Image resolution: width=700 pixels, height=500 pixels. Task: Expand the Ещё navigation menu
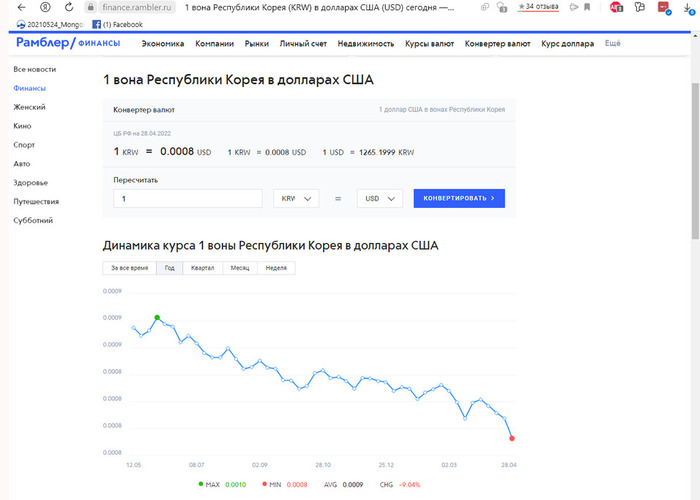point(613,44)
